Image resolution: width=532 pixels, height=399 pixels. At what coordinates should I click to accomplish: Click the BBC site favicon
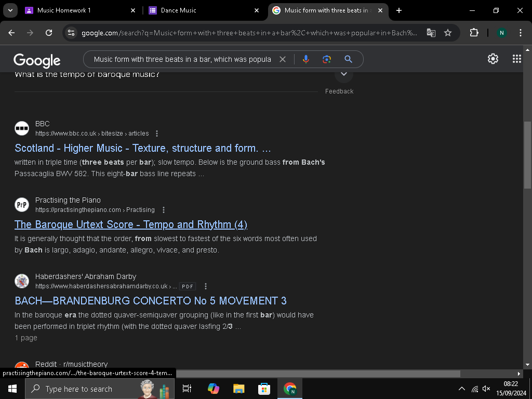[x=22, y=128]
